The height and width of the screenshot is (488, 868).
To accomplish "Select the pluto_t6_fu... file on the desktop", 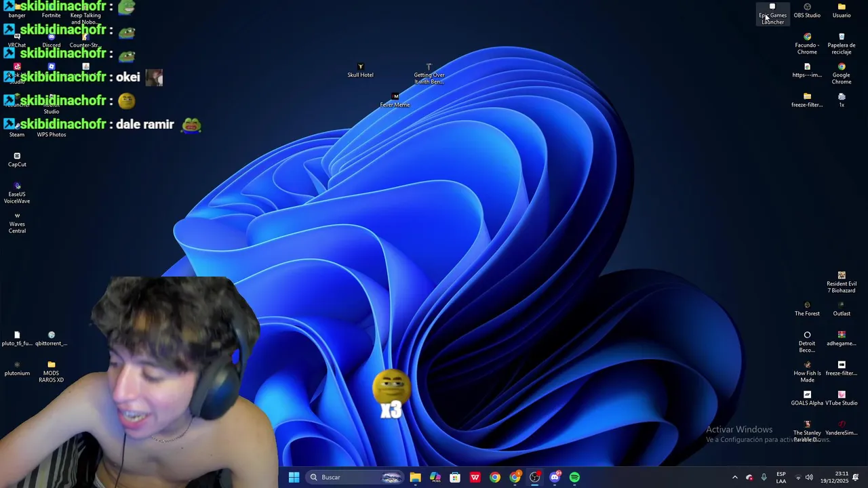I will [17, 339].
